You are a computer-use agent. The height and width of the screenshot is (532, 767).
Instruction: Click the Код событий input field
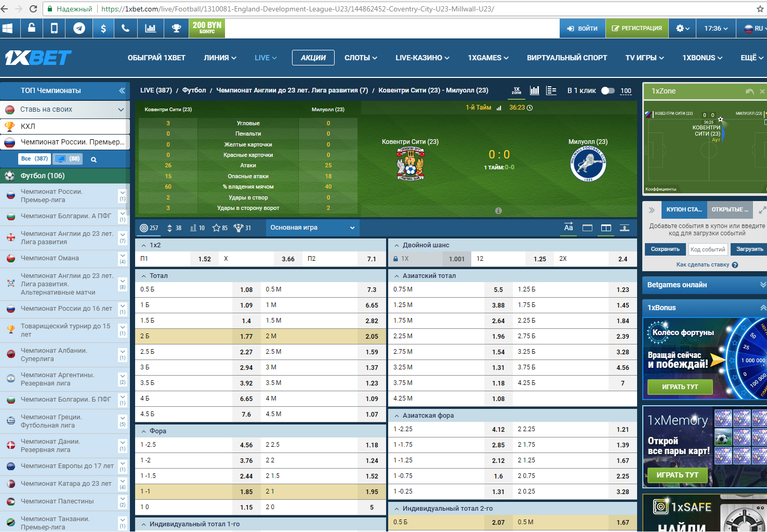coord(708,249)
